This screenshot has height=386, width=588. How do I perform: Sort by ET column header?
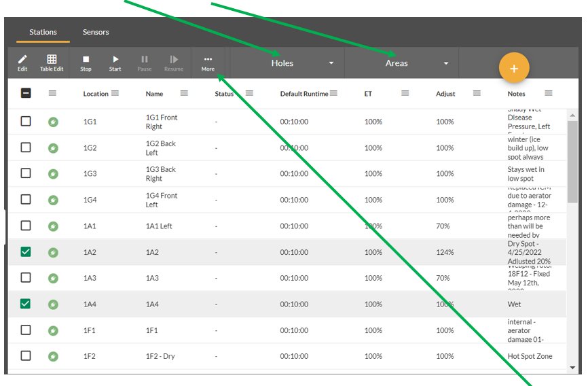[x=368, y=94]
